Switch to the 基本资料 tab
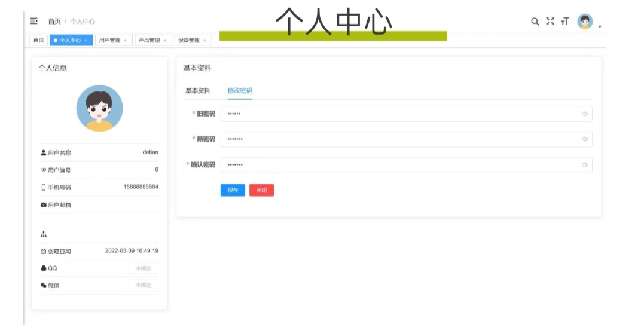 [197, 91]
